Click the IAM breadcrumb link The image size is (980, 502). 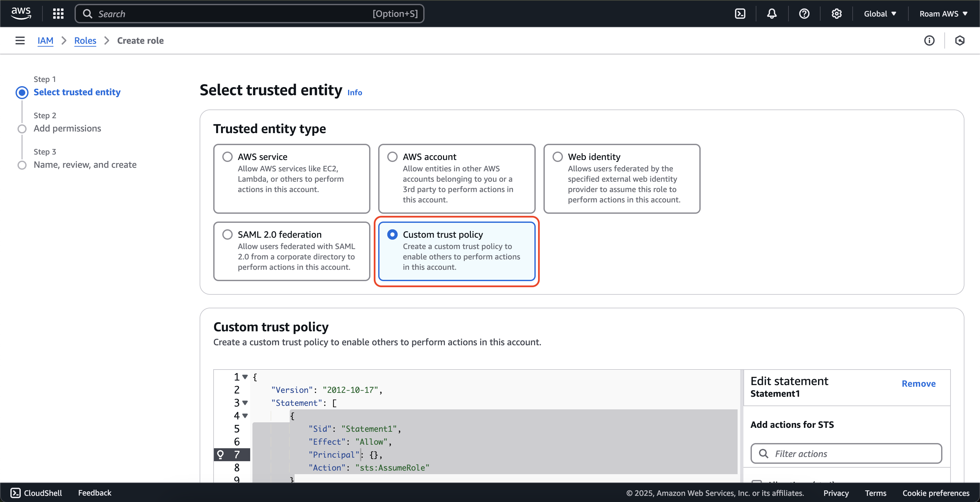click(x=45, y=40)
